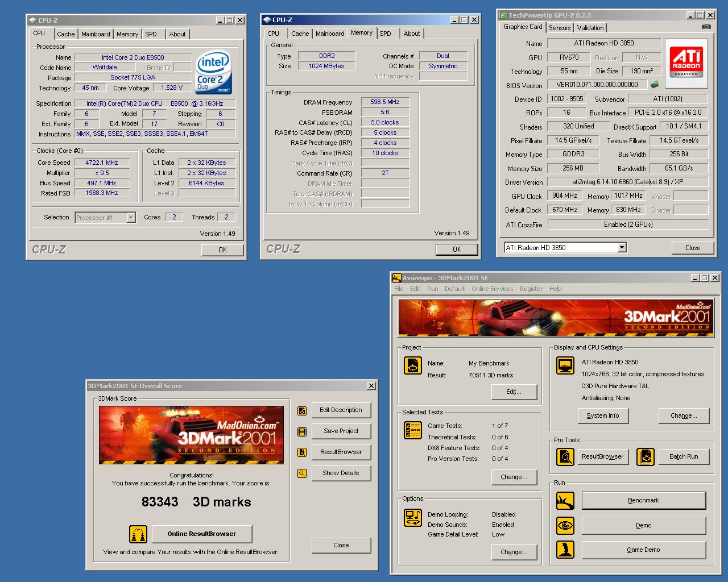Screen dimensions: 728x582
Task: Click Close button in GPU-Z
Action: tap(693, 248)
